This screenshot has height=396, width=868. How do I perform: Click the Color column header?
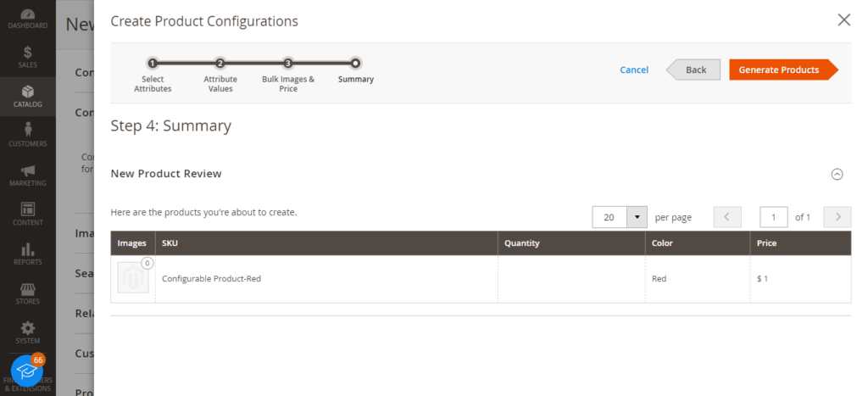click(698, 243)
